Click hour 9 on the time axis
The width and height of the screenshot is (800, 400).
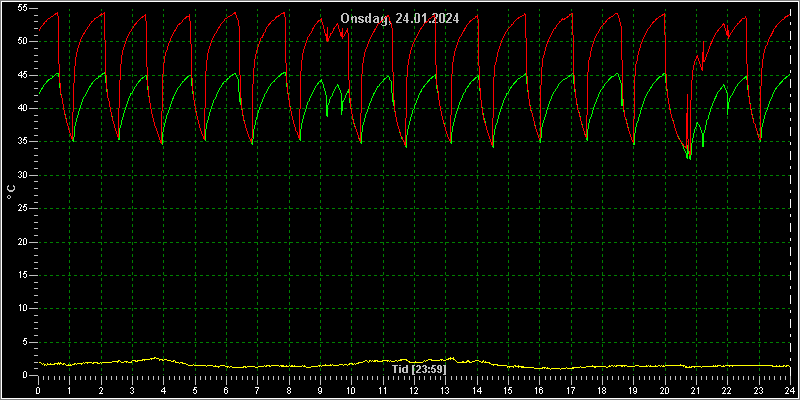pyautogui.click(x=320, y=390)
